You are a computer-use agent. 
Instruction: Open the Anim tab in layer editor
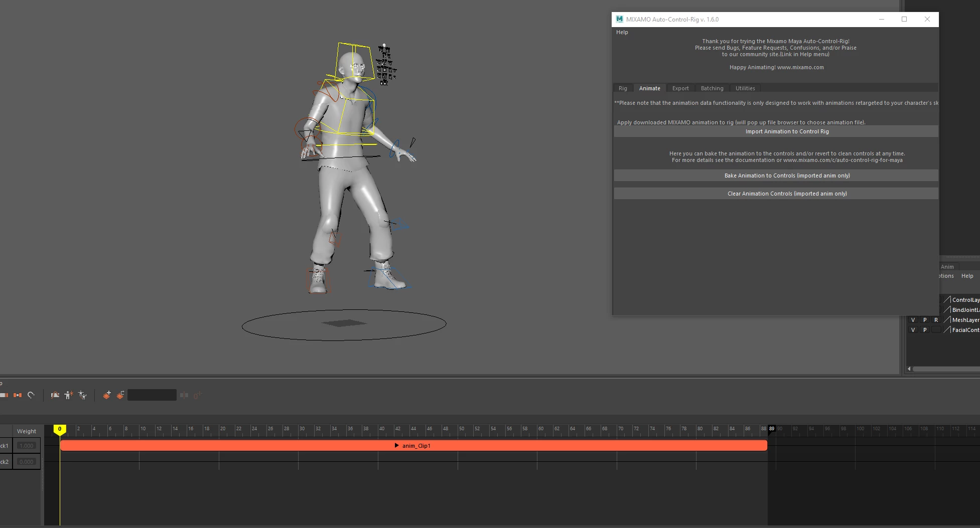[947, 267]
